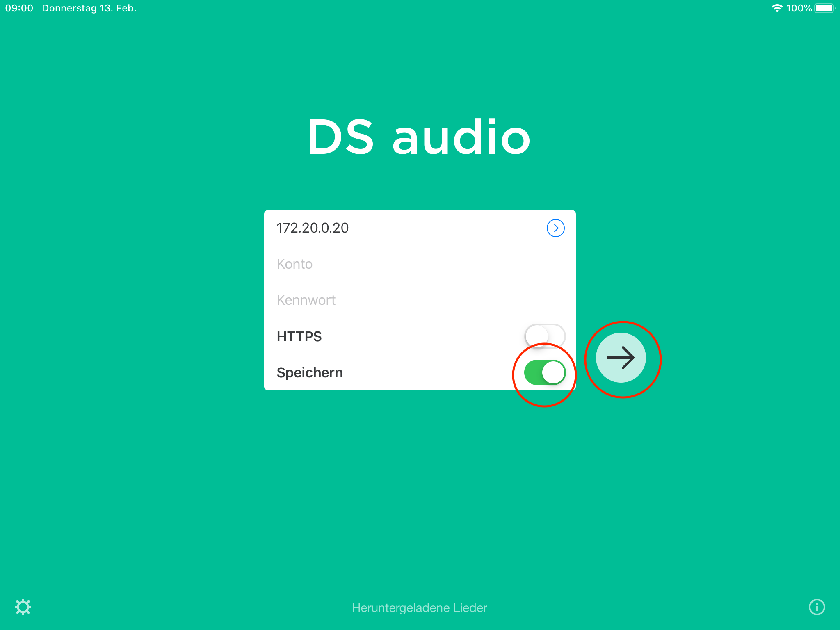This screenshot has width=840, height=630.
Task: Turn off the Speichern switch
Action: click(x=545, y=372)
